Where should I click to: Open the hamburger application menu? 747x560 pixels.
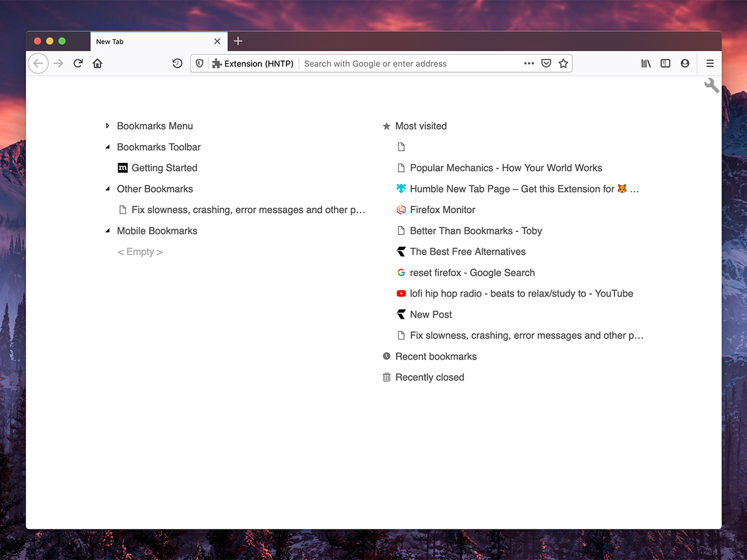tap(710, 63)
